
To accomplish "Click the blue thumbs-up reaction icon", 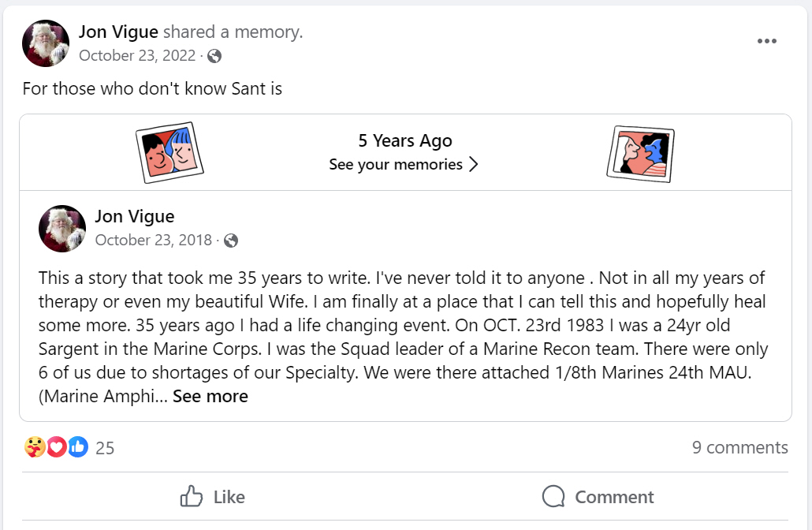I will (77, 447).
